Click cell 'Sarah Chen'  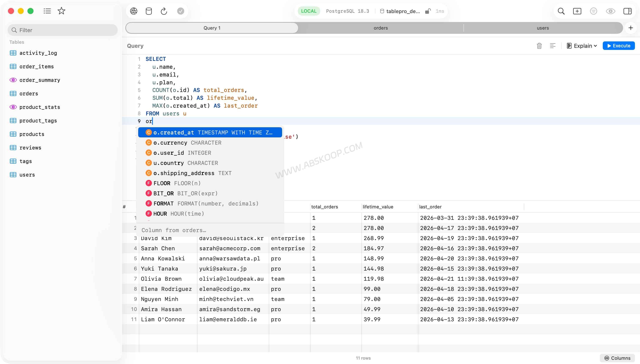click(168, 248)
